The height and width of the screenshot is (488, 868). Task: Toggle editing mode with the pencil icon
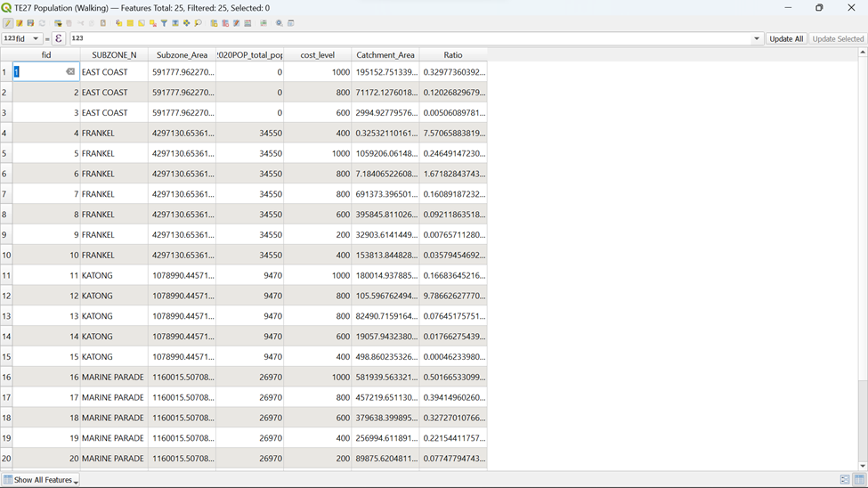coord(7,23)
